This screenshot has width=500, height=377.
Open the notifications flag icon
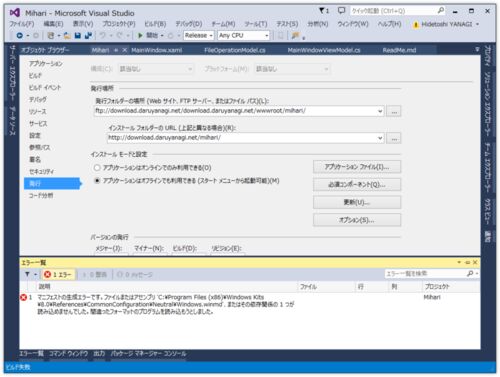point(323,11)
